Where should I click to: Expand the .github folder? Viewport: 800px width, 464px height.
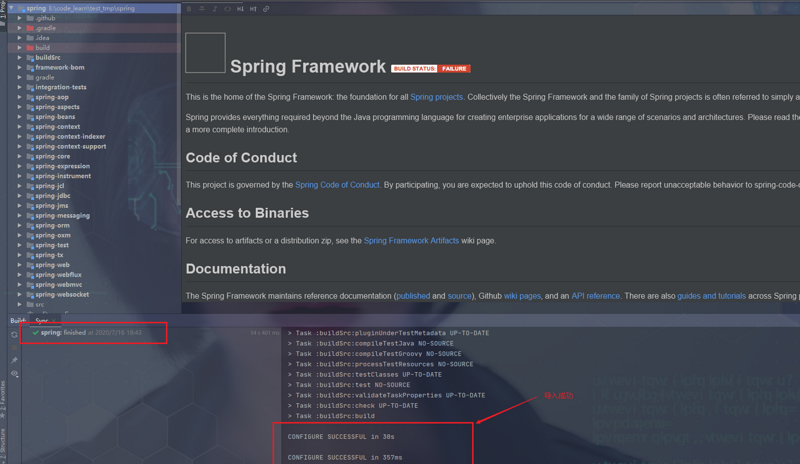(x=20, y=18)
